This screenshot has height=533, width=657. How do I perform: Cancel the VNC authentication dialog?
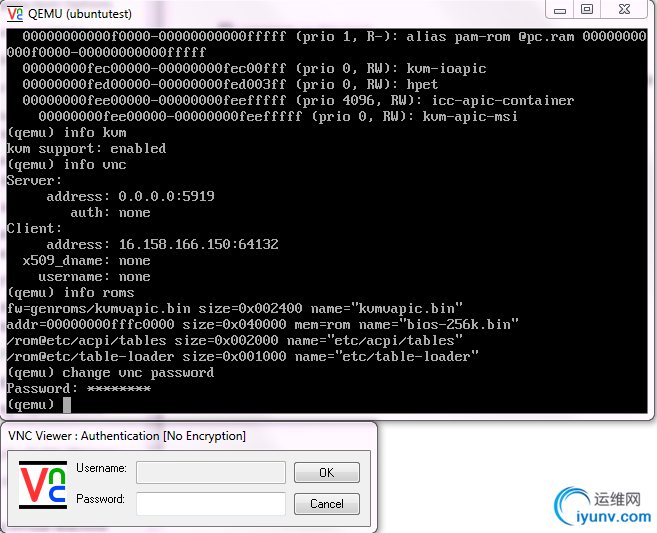point(326,503)
